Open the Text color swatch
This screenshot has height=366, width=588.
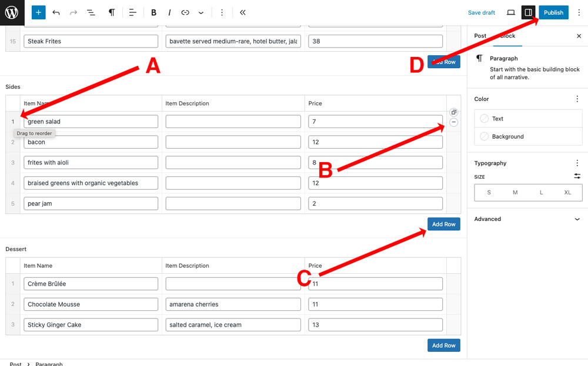tap(528, 119)
